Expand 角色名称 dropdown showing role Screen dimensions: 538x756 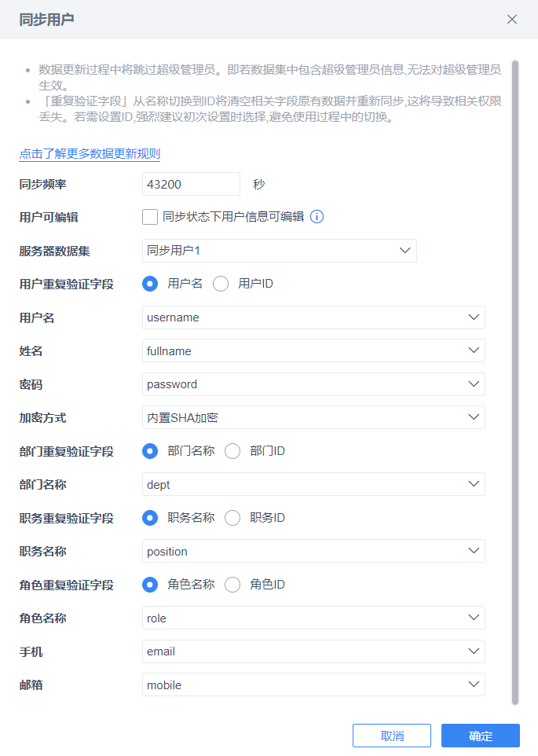pos(313,618)
